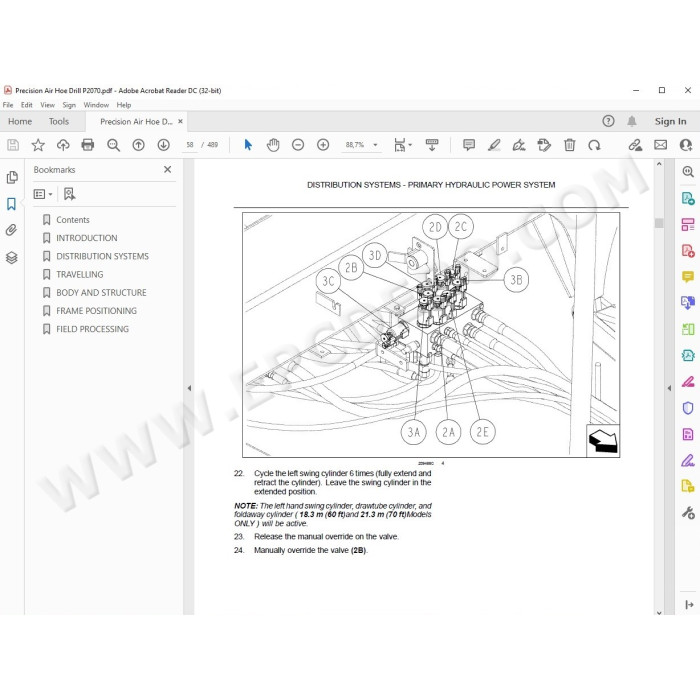Open Comment tool in right sidebar
Image resolution: width=700 pixels, height=700 pixels.
click(688, 277)
